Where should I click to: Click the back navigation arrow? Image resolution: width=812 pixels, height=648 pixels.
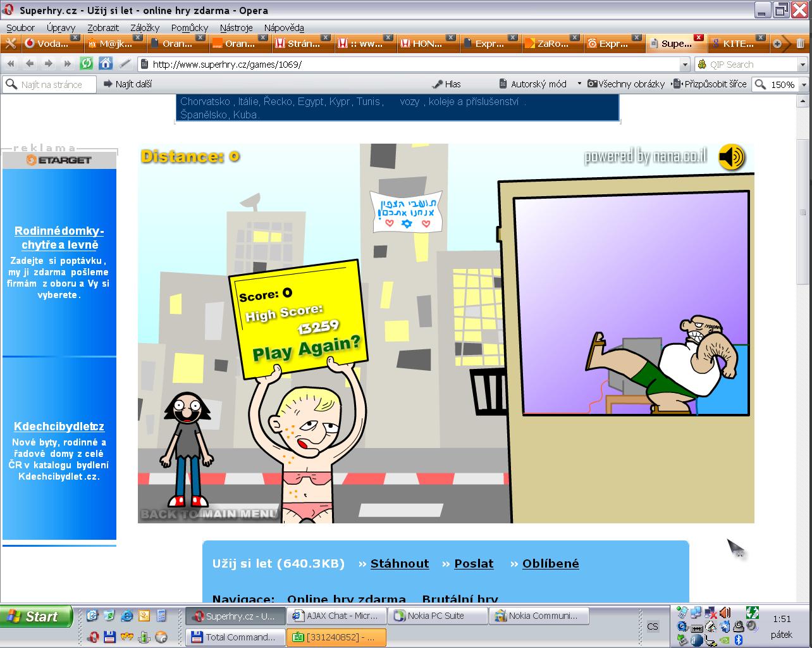29,64
